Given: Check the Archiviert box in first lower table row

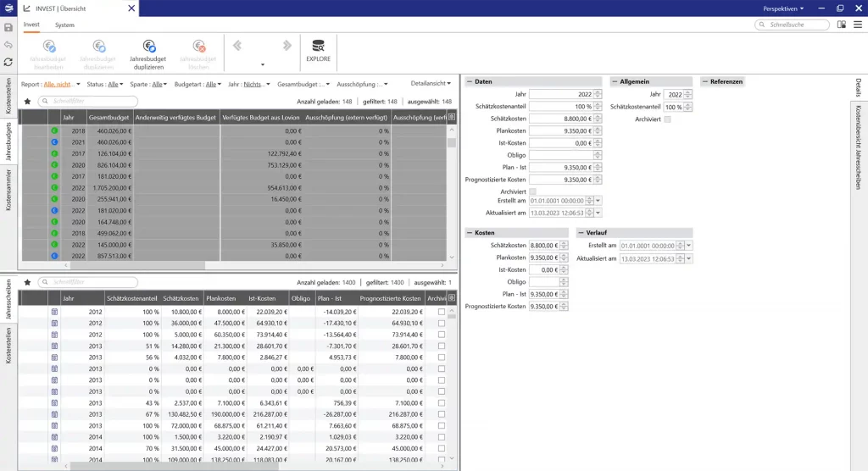Looking at the screenshot, I should pyautogui.click(x=441, y=312).
